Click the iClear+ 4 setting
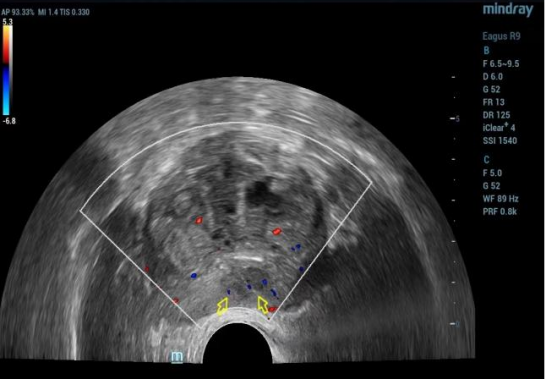This screenshot has height=379, width=546. pos(499,127)
